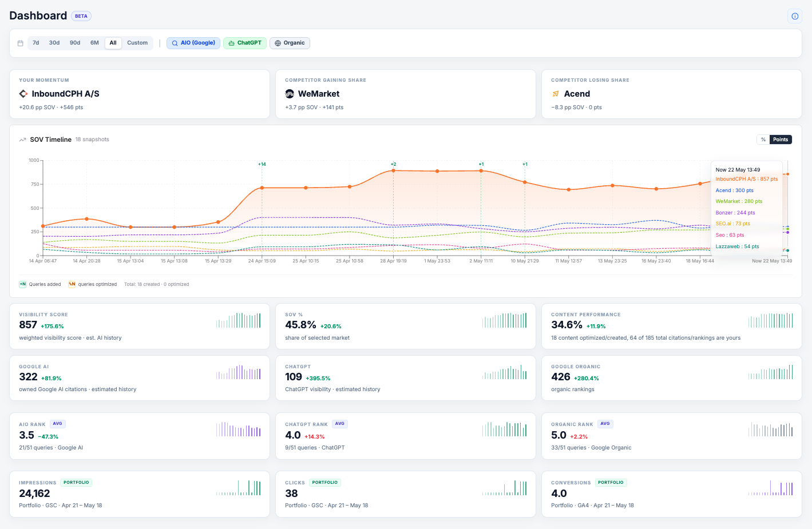Click the AVG badge on AIO Rank
Screen dimensions: 812x529
58,424
